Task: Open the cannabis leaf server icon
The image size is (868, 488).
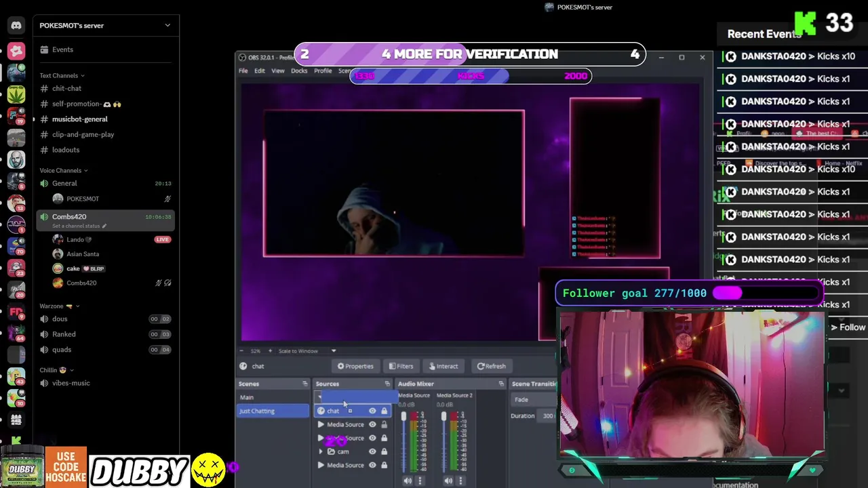Action: 16,94
